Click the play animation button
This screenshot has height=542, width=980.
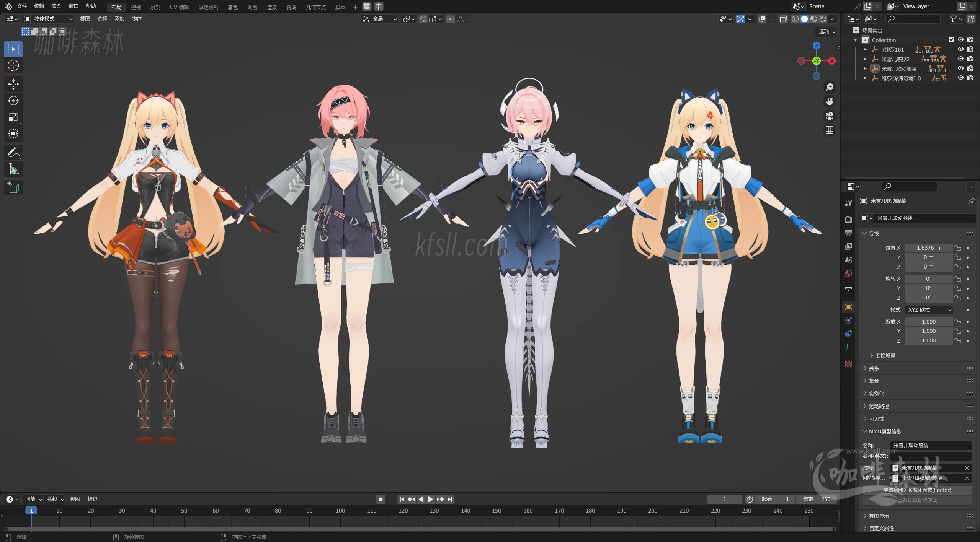pos(430,499)
